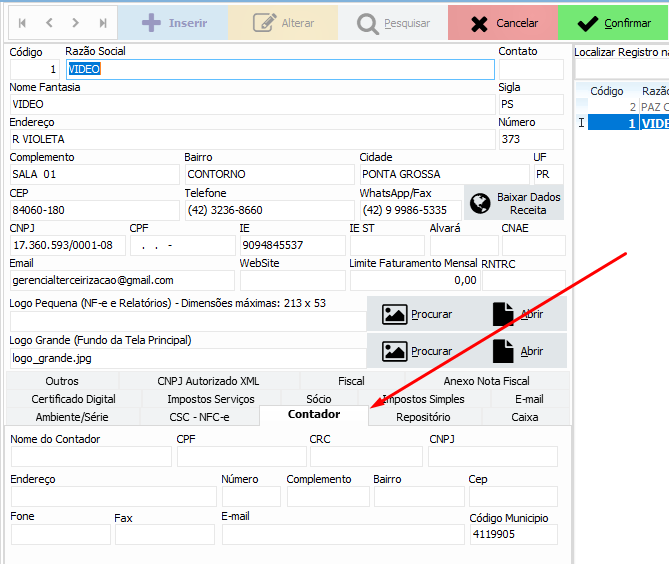Go to previous record arrow
This screenshot has width=669, height=564.
click(x=49, y=22)
